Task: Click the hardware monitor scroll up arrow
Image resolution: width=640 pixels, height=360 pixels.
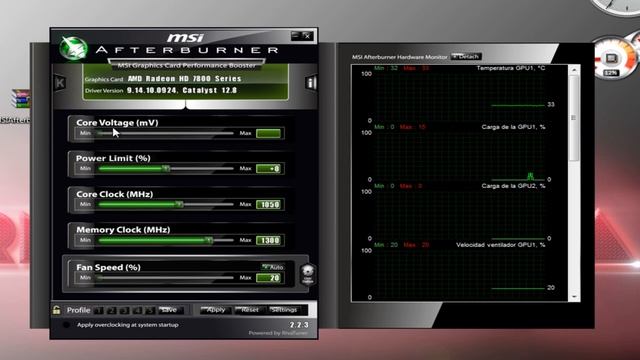Action: (x=574, y=70)
